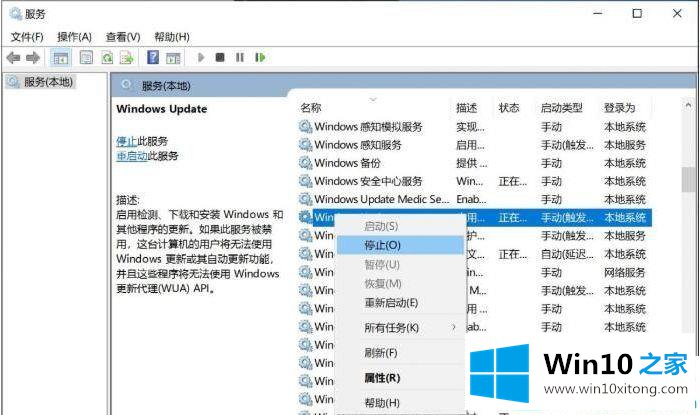Click the 停止 this service link
This screenshot has height=415, width=700.
point(126,141)
